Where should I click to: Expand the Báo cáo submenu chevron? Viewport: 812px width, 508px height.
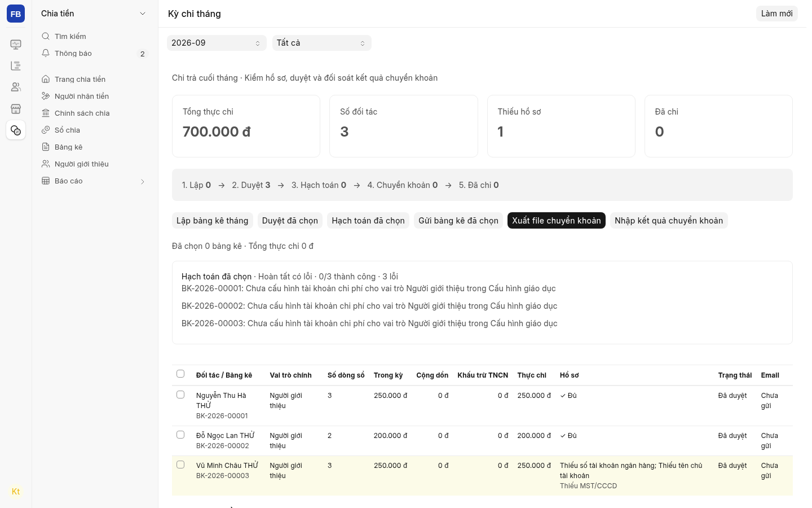pos(143,181)
